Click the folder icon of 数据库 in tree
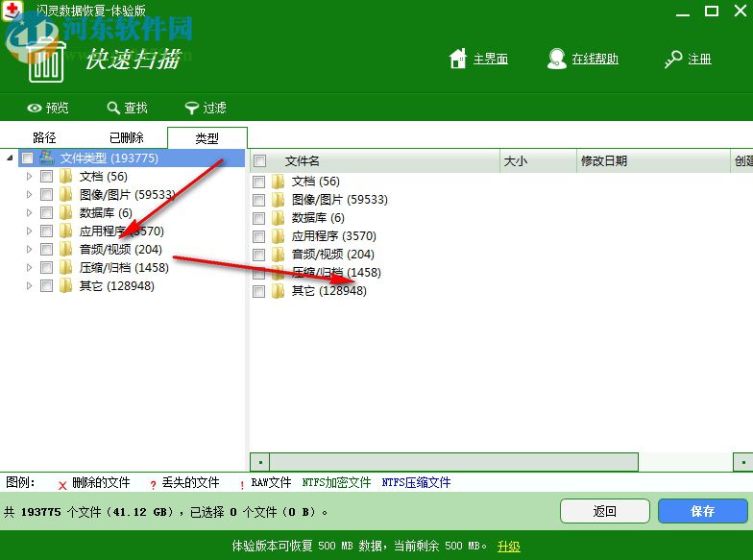Screen dimensions: 753x560 coord(65,213)
